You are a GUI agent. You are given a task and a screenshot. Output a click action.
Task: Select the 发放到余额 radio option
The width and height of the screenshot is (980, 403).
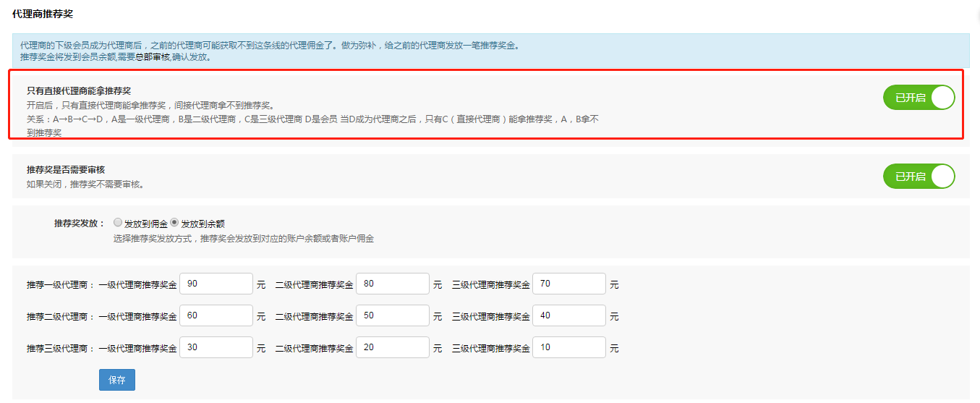tap(174, 223)
